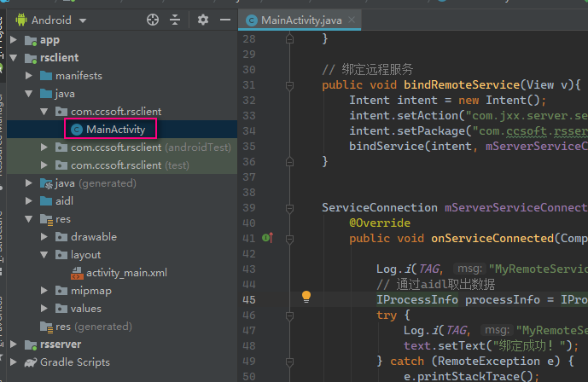This screenshot has height=382, width=588.
Task: Collapse the com.ccsoft.rsclient package
Action: [44, 112]
